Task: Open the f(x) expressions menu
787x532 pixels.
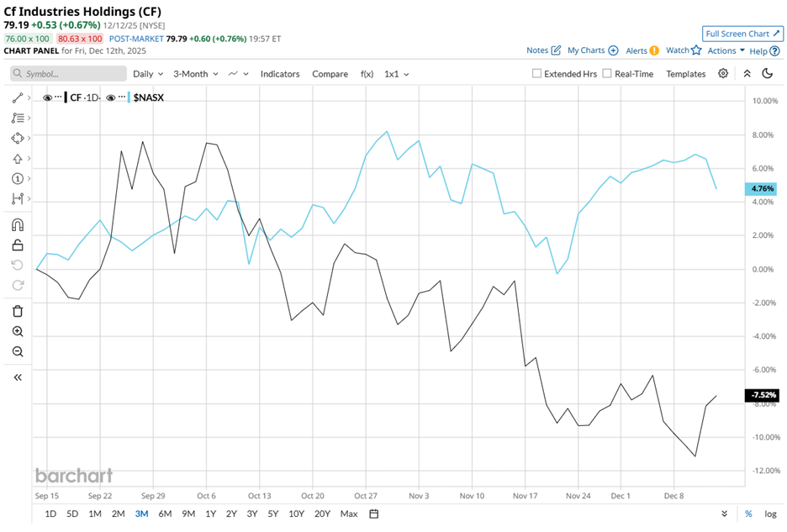Action: tap(367, 74)
